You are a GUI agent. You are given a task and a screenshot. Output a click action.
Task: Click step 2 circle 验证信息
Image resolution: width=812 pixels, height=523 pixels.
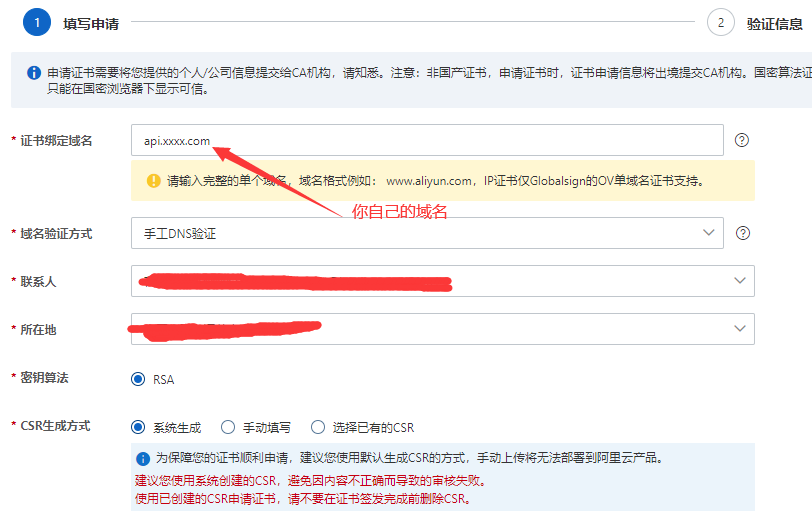click(721, 22)
